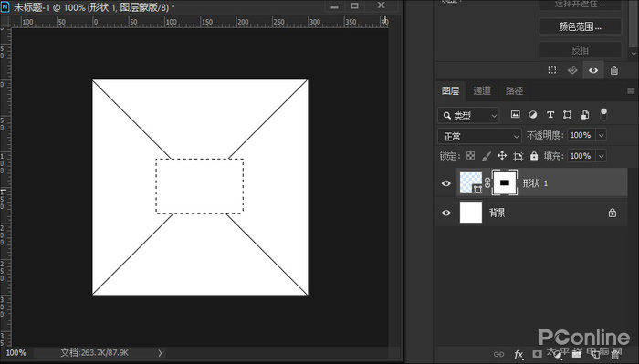The image size is (639, 364).
Task: Open the layers panel options menu
Action: coord(631,91)
